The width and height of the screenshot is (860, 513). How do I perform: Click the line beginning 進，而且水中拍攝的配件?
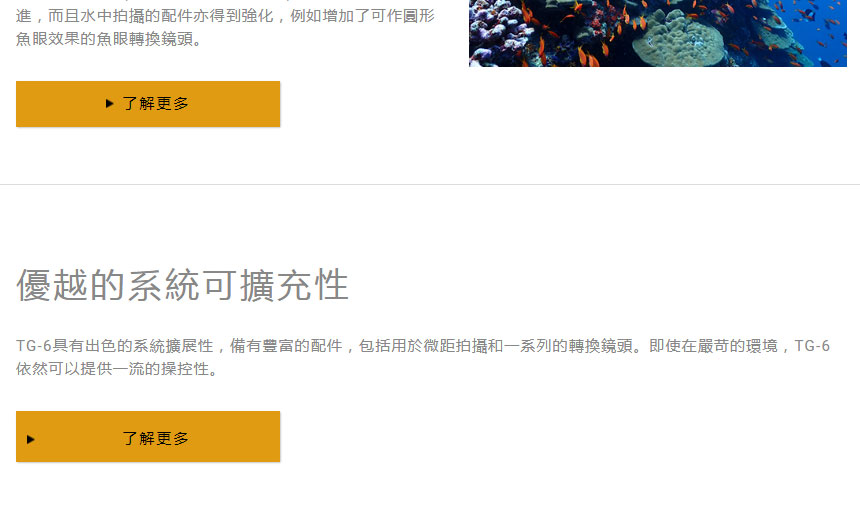pyautogui.click(x=225, y=15)
